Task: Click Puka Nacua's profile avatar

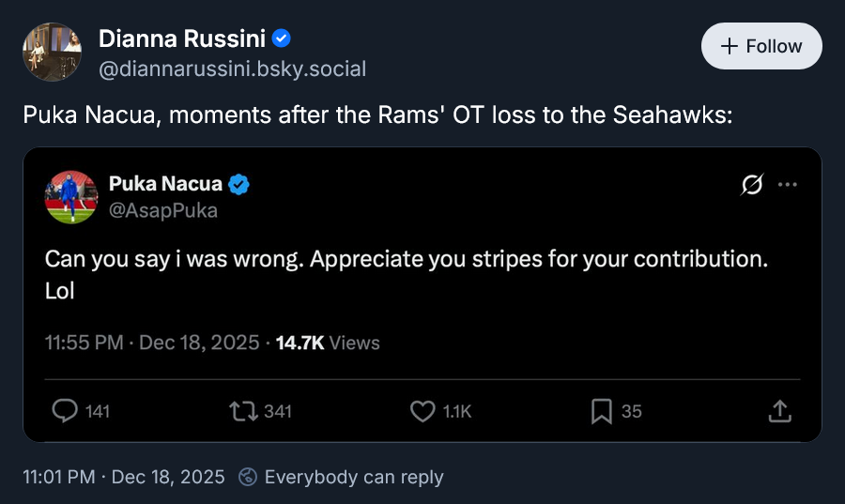Action: tap(72, 197)
